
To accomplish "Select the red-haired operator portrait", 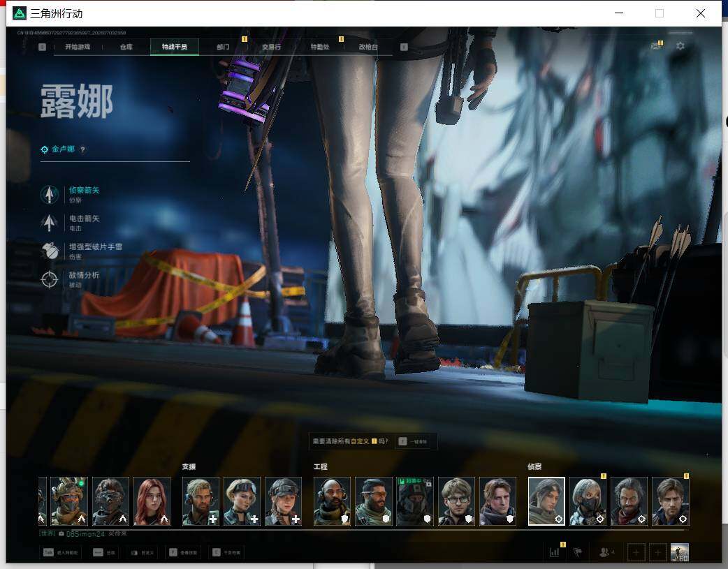I will point(152,501).
